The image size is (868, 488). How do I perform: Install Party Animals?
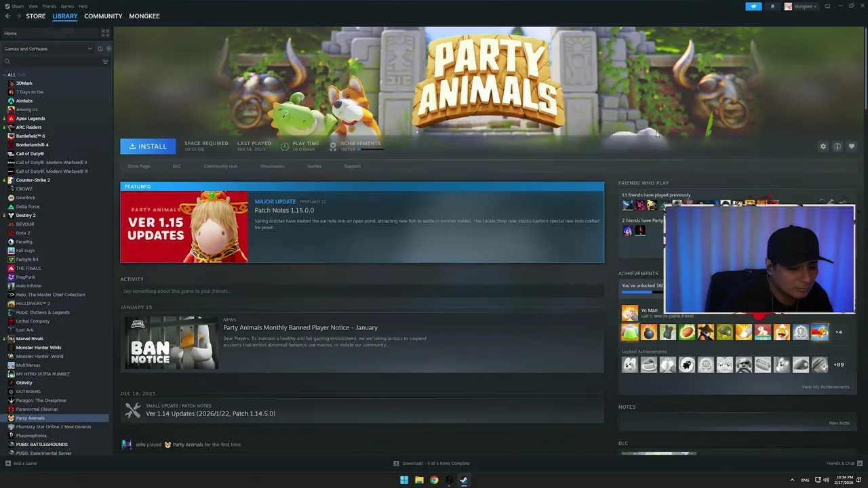148,146
